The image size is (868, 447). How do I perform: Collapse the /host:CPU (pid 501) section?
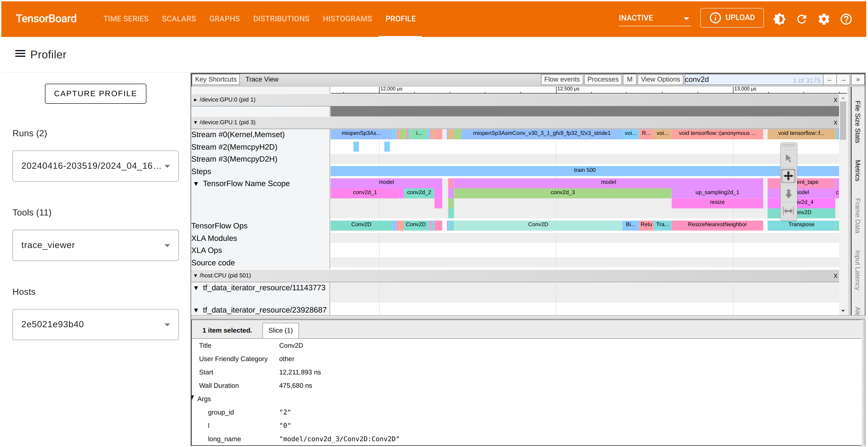195,276
